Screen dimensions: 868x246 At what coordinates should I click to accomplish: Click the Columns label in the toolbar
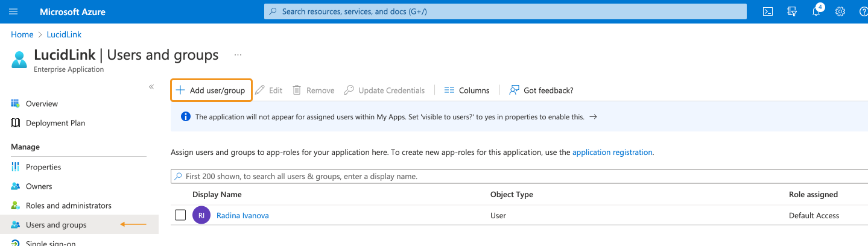tap(474, 90)
